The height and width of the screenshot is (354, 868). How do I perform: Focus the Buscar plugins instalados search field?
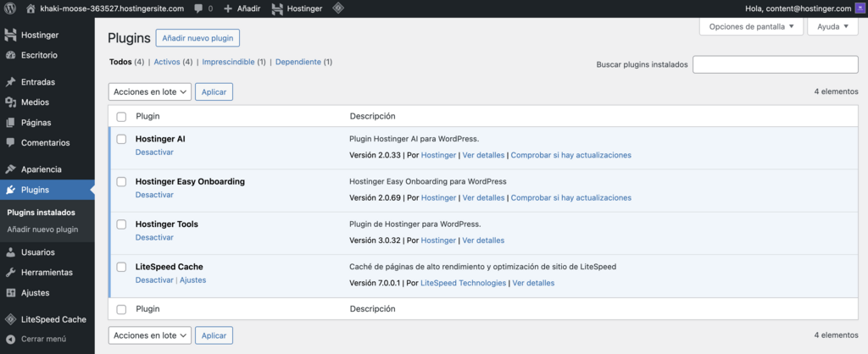point(775,64)
